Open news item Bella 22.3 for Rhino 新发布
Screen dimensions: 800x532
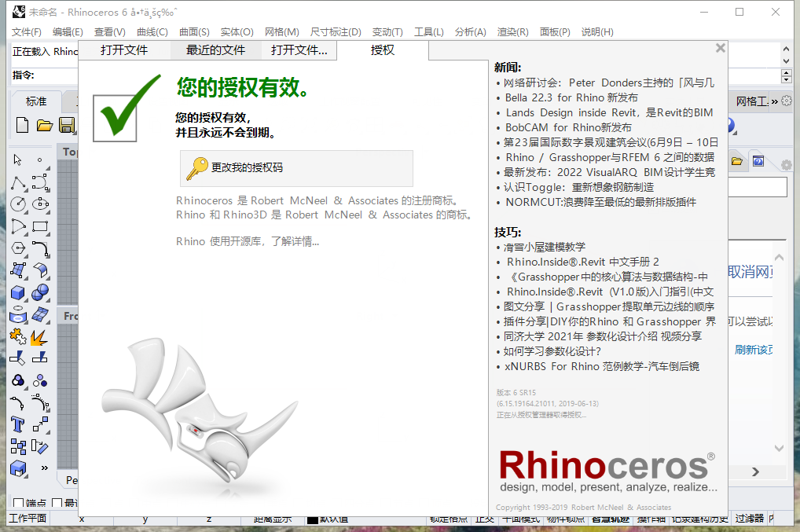[x=571, y=97]
